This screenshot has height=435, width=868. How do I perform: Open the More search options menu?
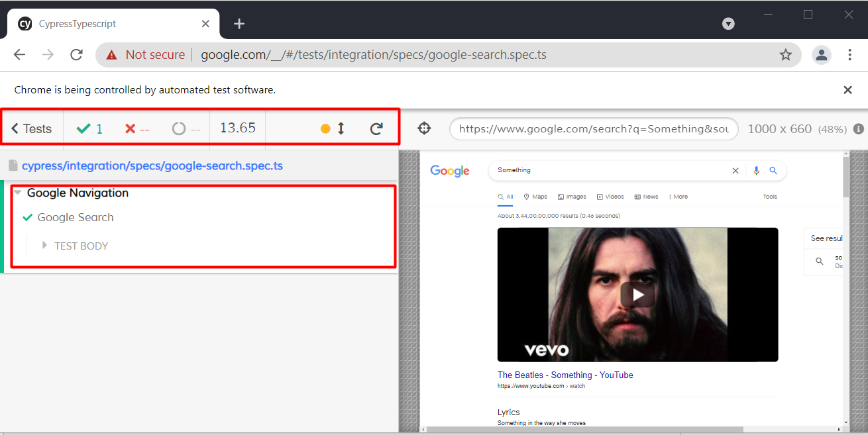[x=678, y=197]
